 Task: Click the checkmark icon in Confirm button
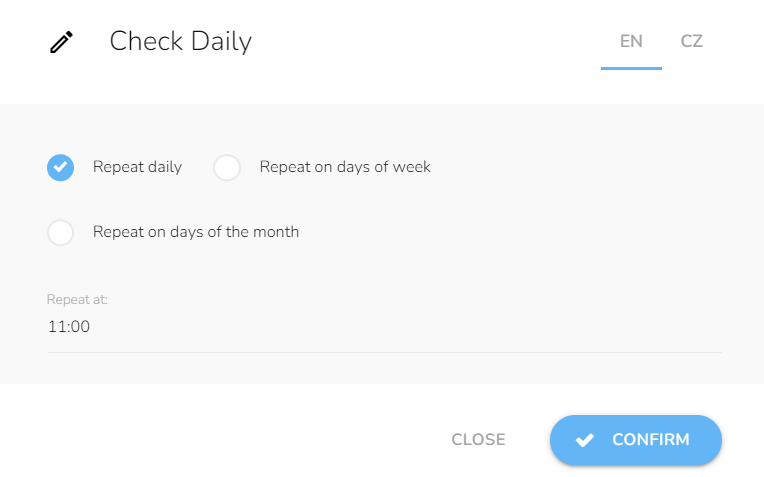[585, 440]
